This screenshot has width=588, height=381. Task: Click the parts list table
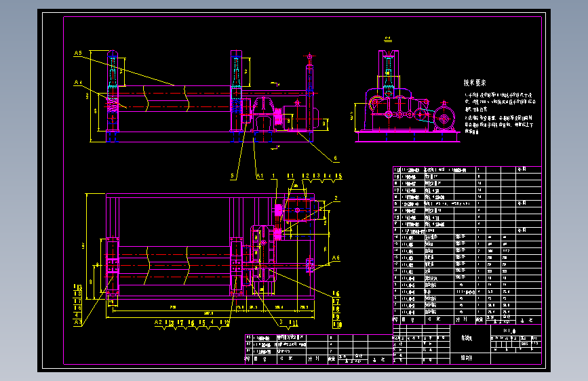(x=467, y=245)
